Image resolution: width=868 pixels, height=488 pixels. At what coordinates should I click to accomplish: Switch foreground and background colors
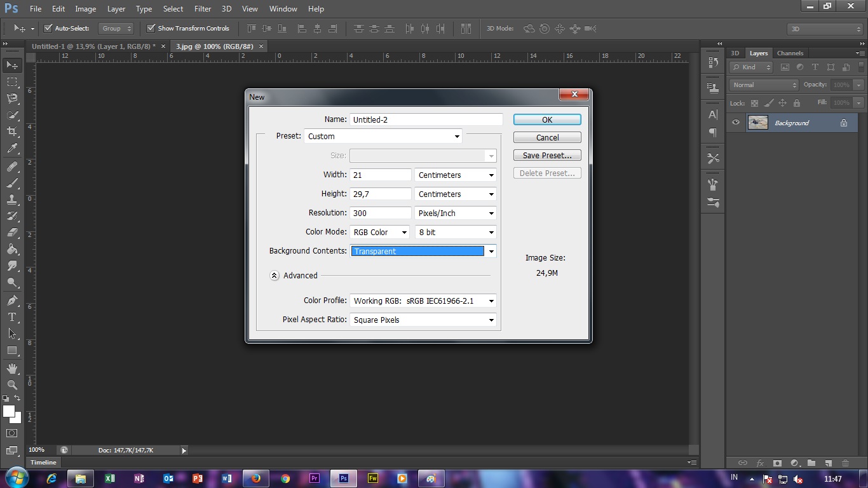17,398
